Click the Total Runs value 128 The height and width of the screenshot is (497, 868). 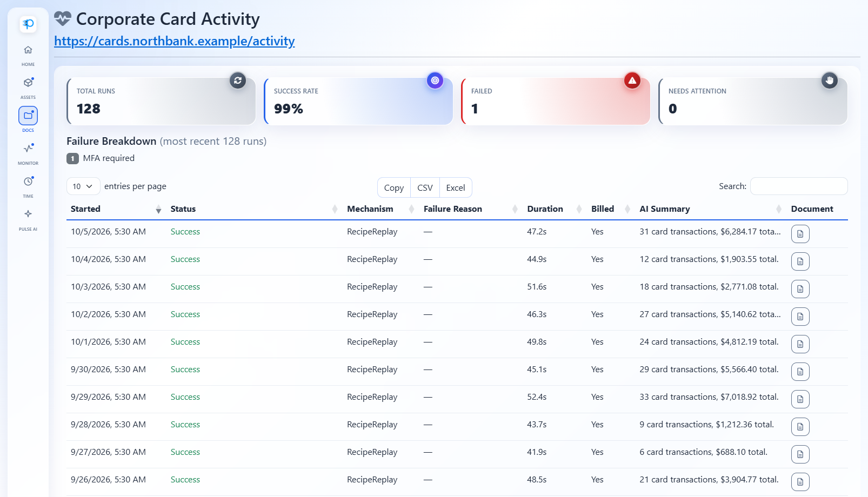(x=89, y=109)
